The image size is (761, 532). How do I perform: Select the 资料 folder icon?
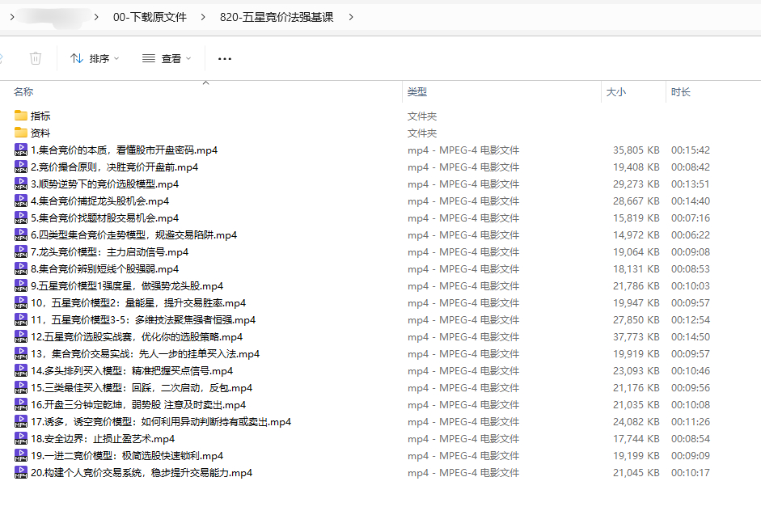tap(21, 133)
